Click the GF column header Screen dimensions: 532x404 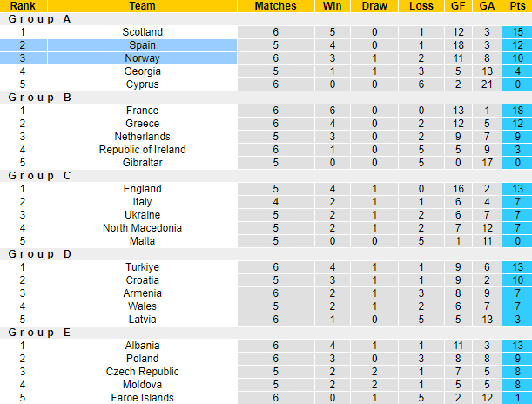pos(460,6)
